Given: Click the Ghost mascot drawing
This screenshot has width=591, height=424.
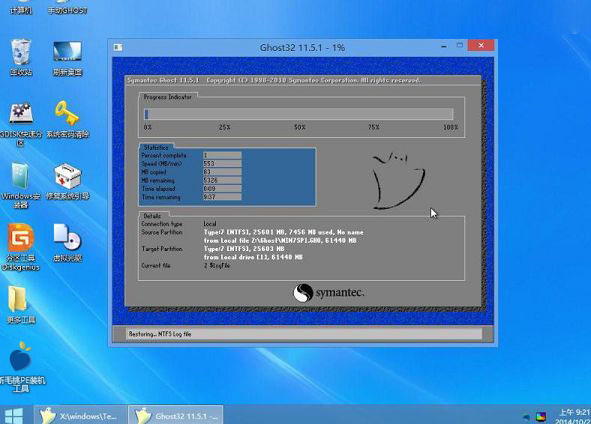Looking at the screenshot, I should point(398,181).
